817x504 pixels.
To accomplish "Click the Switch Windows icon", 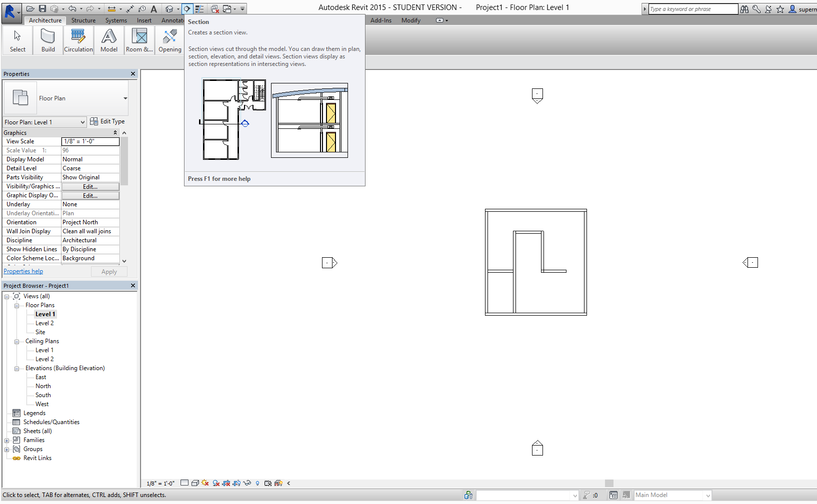I will click(x=227, y=9).
